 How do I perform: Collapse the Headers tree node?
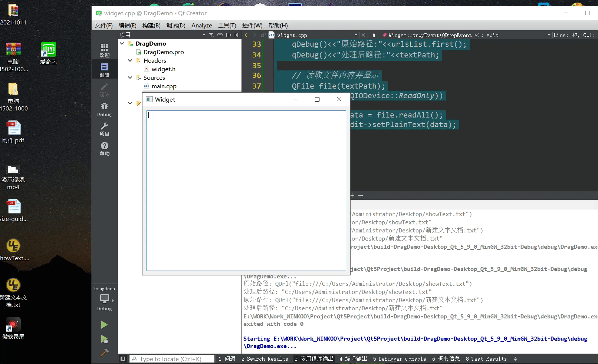(x=129, y=60)
